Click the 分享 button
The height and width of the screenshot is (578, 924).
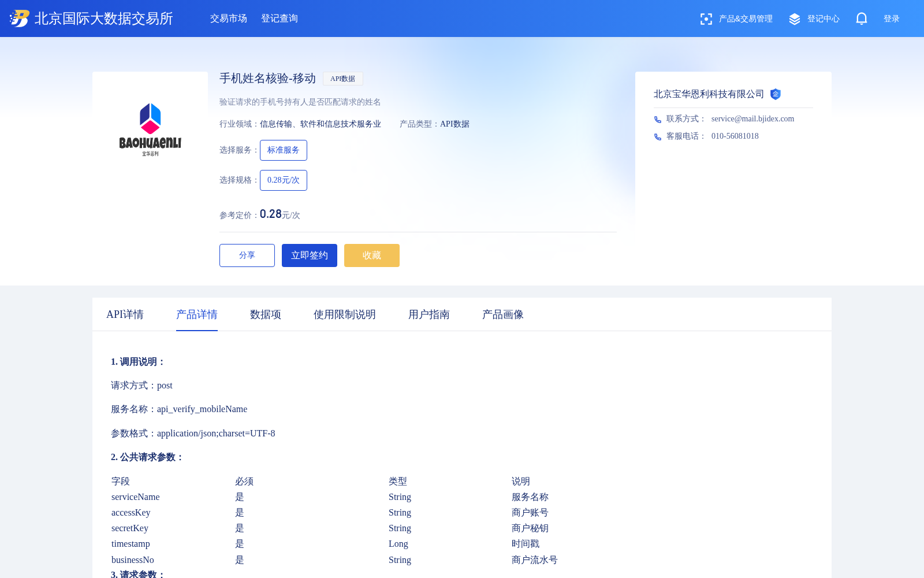pyautogui.click(x=247, y=255)
